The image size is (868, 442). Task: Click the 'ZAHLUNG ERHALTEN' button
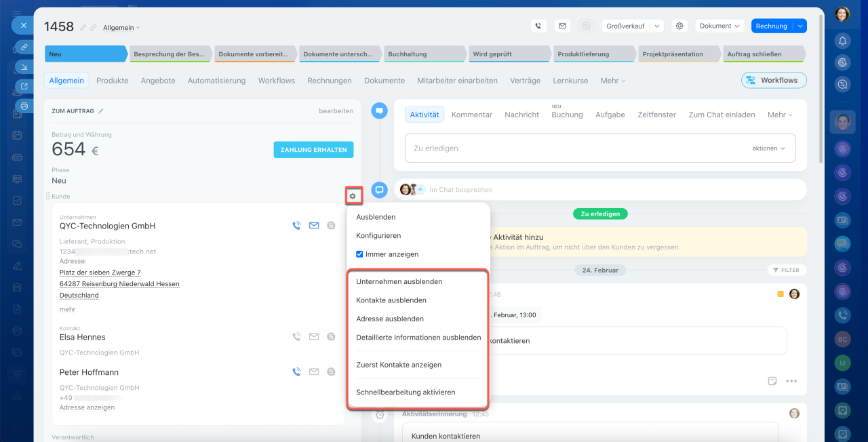(x=313, y=150)
